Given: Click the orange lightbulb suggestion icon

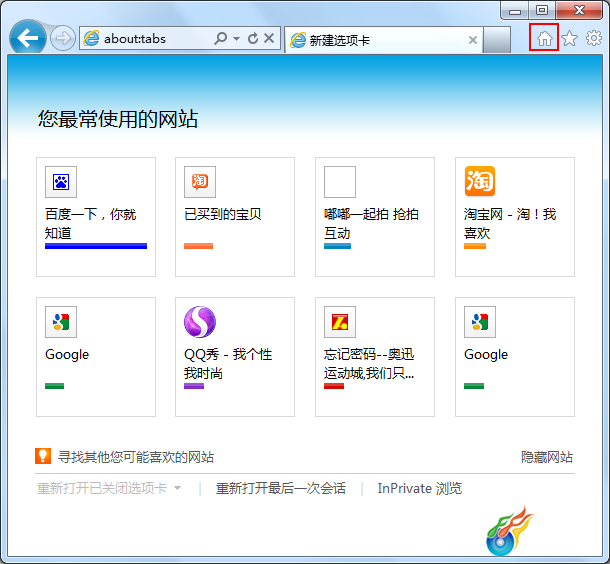Looking at the screenshot, I should [x=43, y=456].
